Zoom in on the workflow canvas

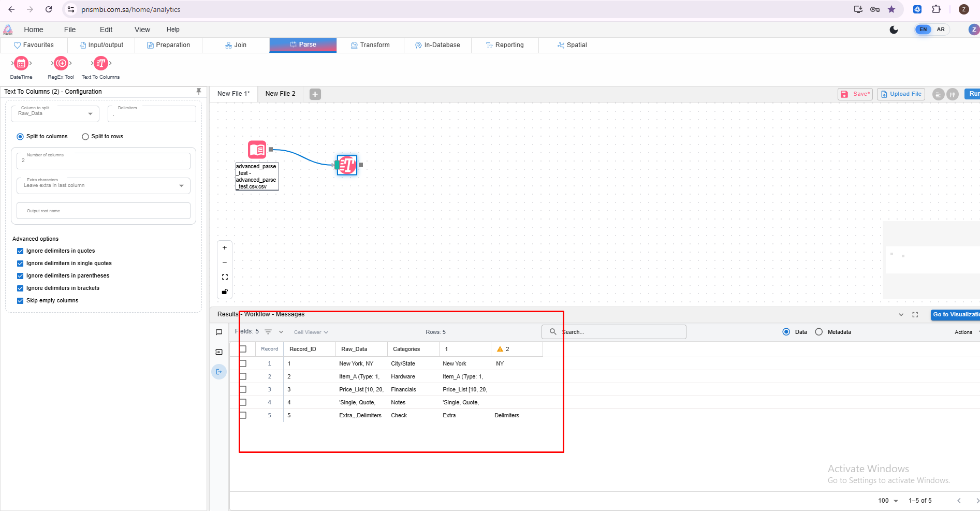click(x=225, y=248)
